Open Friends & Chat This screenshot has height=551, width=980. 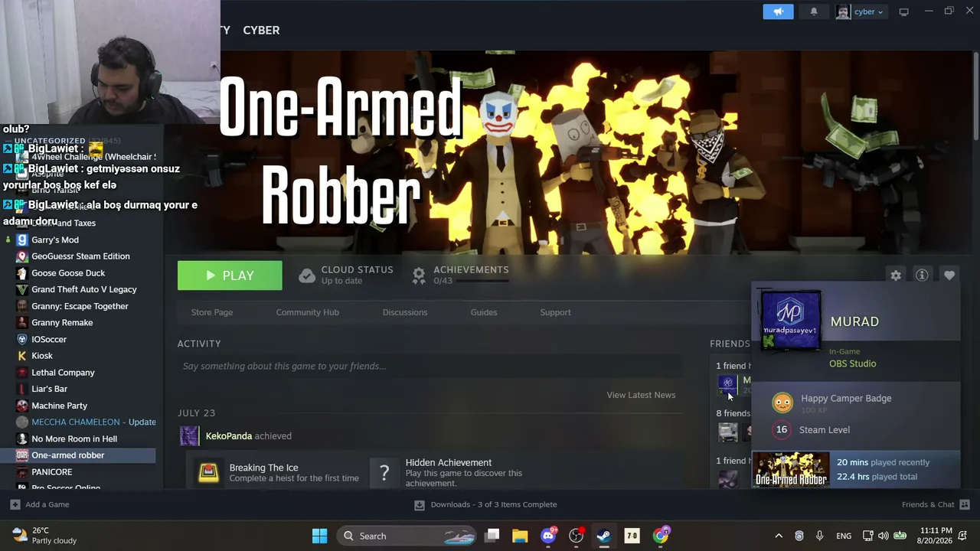pos(928,504)
